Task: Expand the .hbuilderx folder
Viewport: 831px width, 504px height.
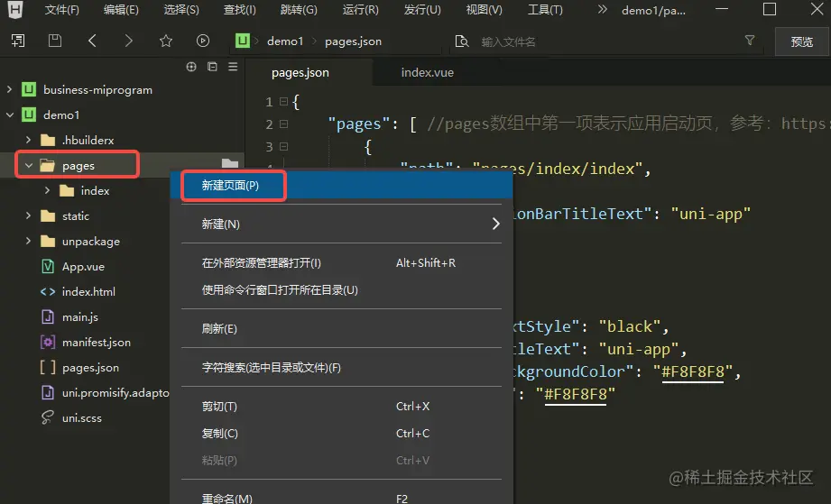Action: (x=28, y=140)
